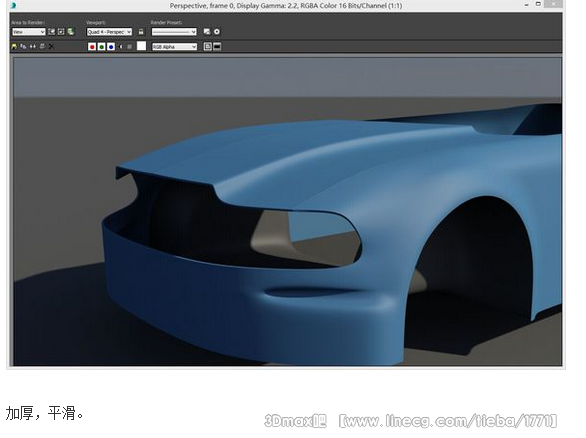
Task: Click the green Render Setup icon beside Area to Render
Action: coord(71,32)
